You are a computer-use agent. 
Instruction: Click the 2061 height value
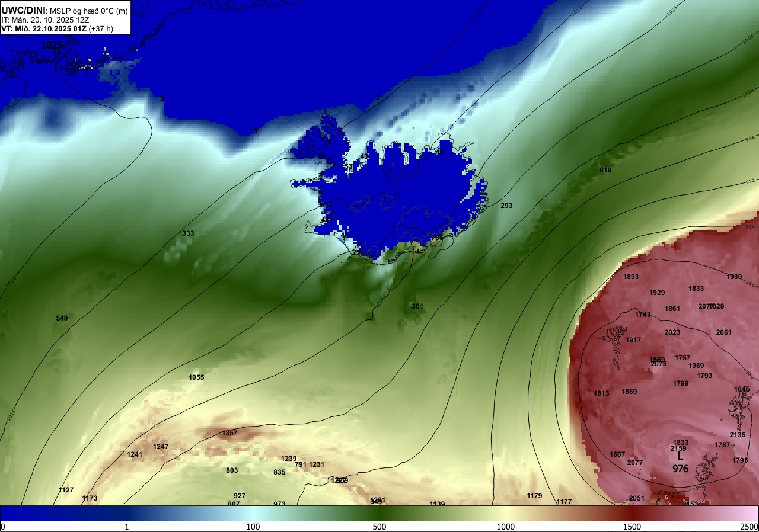[724, 332]
